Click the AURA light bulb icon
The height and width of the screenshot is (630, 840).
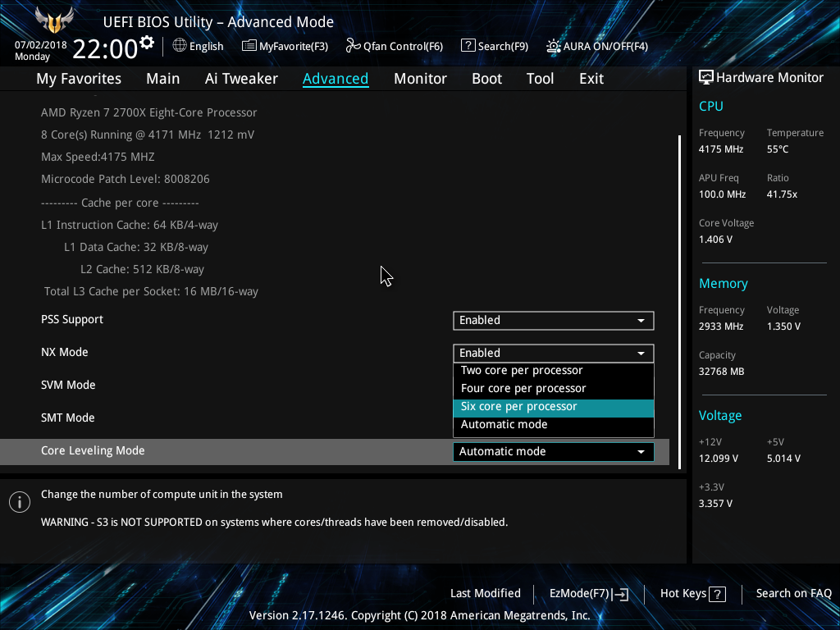pyautogui.click(x=554, y=46)
